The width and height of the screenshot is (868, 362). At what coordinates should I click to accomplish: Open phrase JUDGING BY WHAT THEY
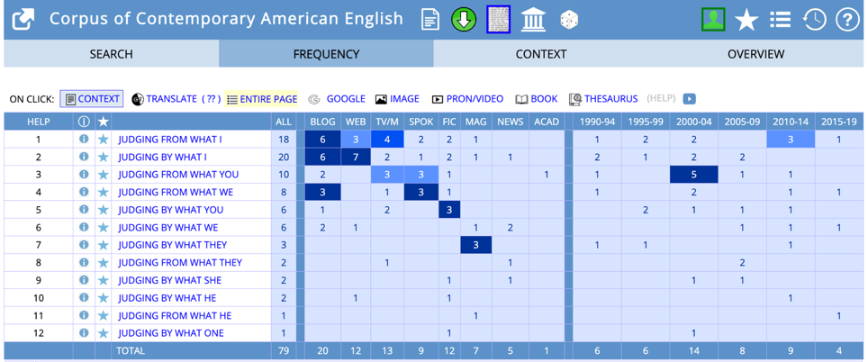[173, 245]
